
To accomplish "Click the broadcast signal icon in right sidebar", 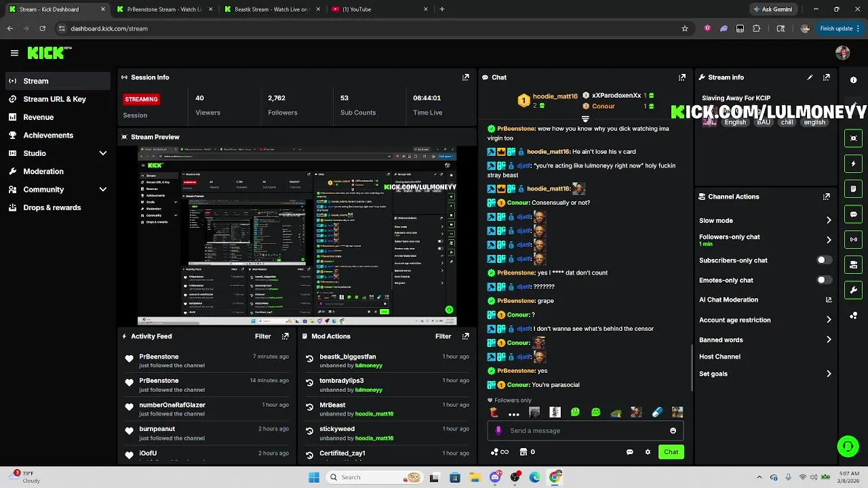I will (854, 239).
